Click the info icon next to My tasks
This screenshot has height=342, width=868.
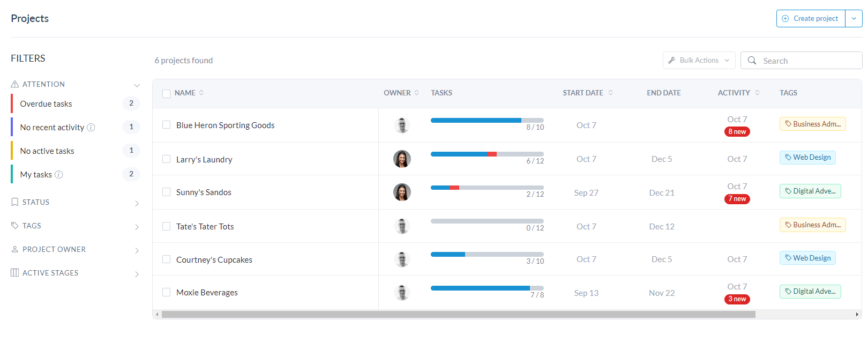[x=59, y=175]
